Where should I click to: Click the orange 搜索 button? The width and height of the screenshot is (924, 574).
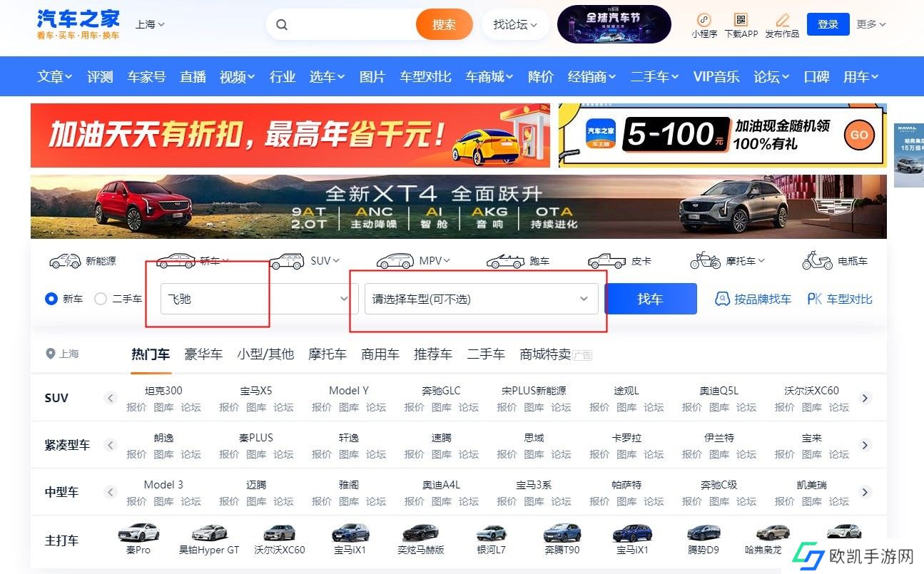444,24
